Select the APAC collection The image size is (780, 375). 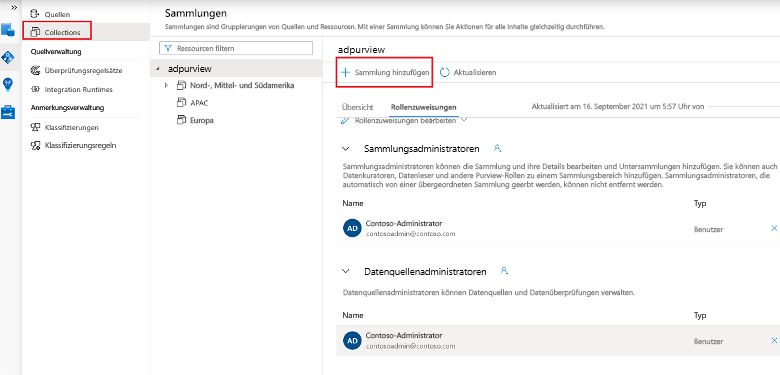[x=198, y=103]
